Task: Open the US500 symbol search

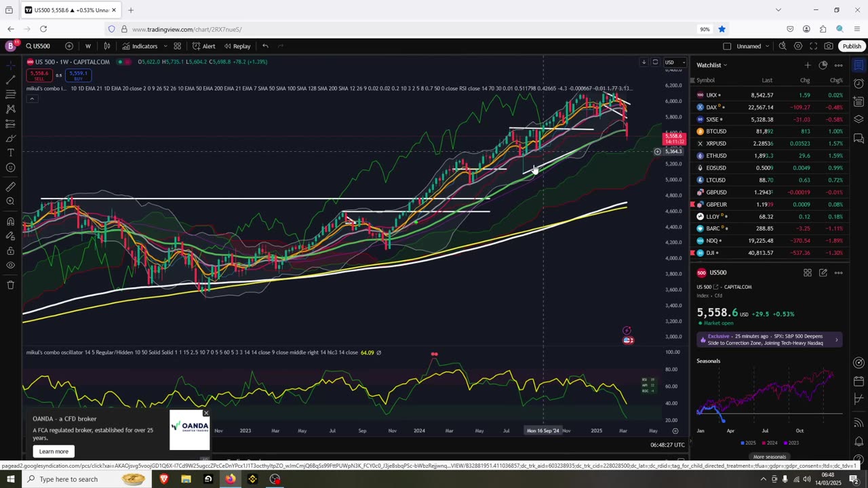Action: point(38,46)
